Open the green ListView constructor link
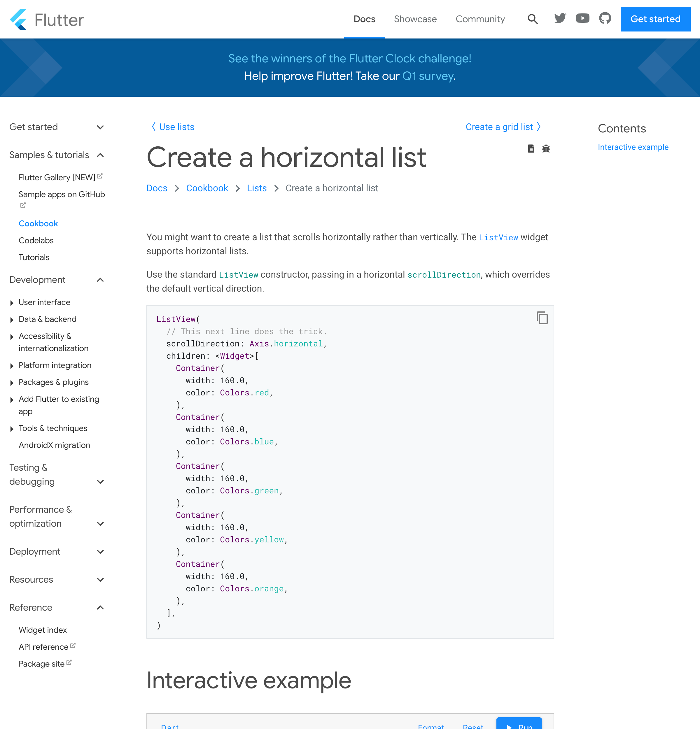Screen dimensions: 700x729 point(238,275)
